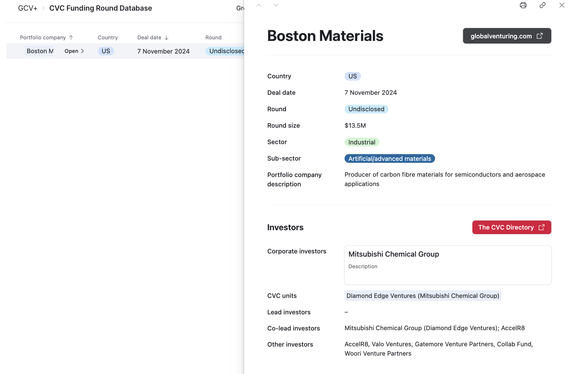Click the Round column header

coord(213,37)
